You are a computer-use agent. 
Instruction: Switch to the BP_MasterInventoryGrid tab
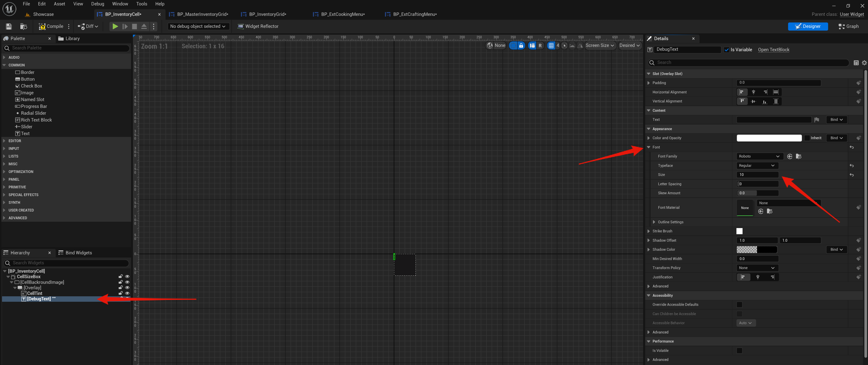coord(202,14)
